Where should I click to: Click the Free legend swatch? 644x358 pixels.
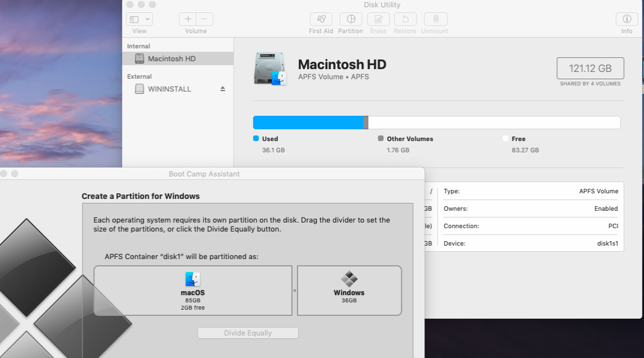pos(505,138)
